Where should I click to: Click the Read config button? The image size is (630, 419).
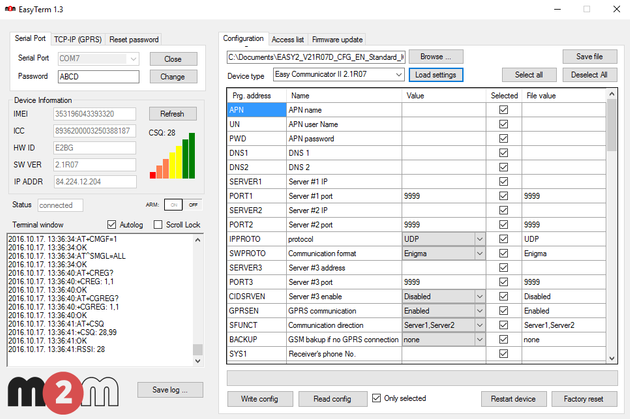click(x=333, y=399)
